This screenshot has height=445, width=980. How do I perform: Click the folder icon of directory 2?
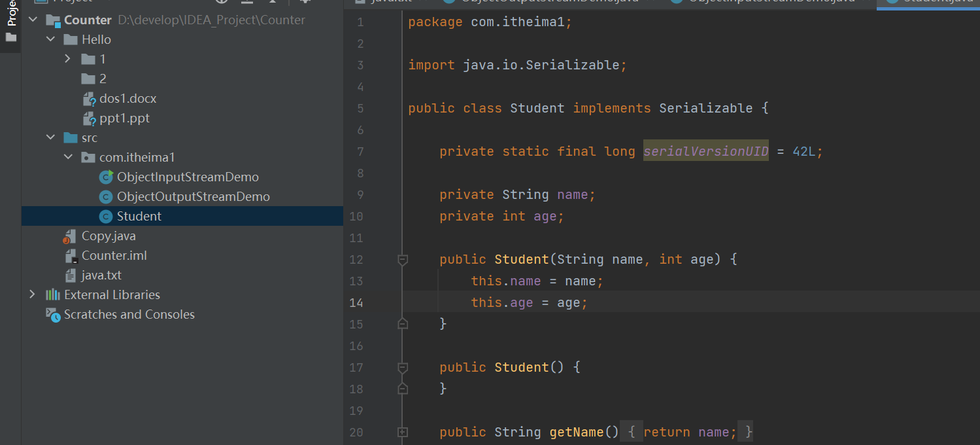click(x=88, y=79)
